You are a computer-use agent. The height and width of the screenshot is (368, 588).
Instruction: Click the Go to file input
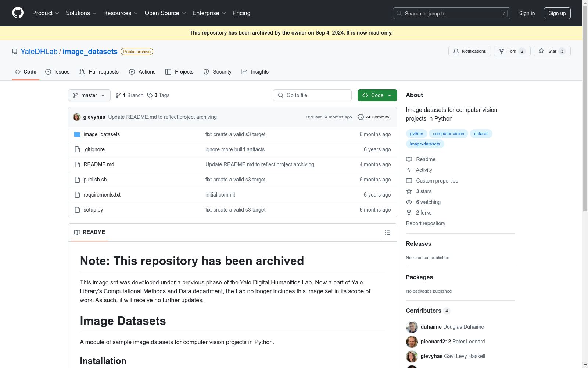tap(312, 95)
